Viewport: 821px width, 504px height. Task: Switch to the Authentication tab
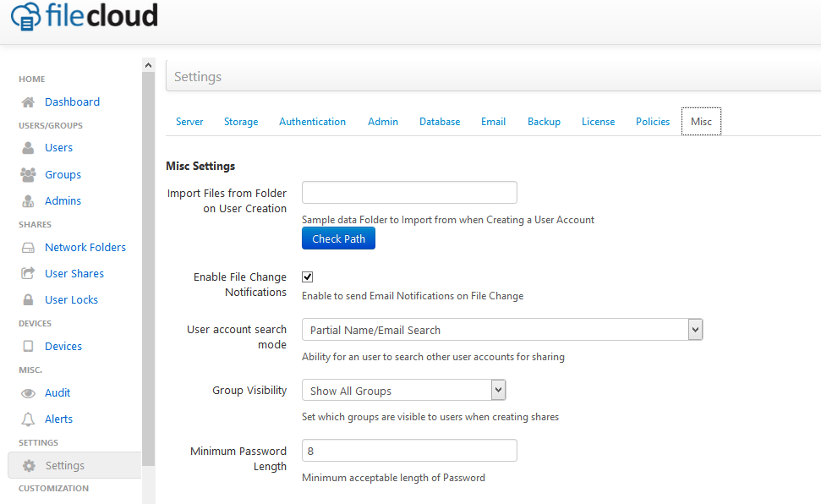(313, 122)
